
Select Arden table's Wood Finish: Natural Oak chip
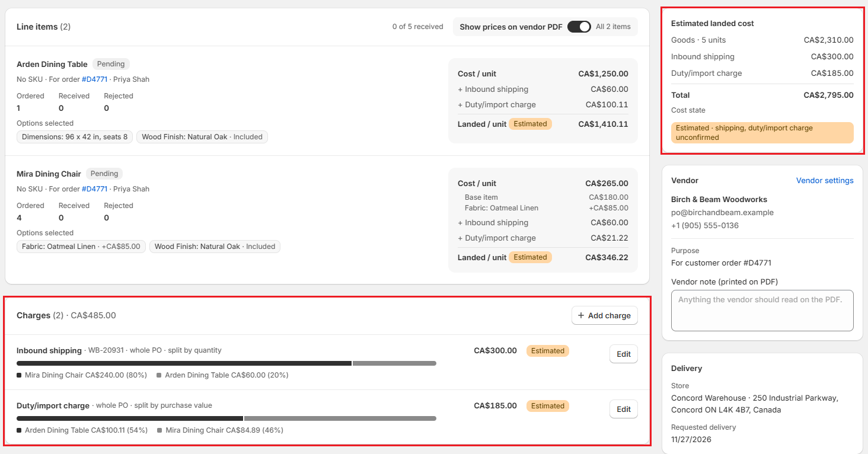coord(202,137)
